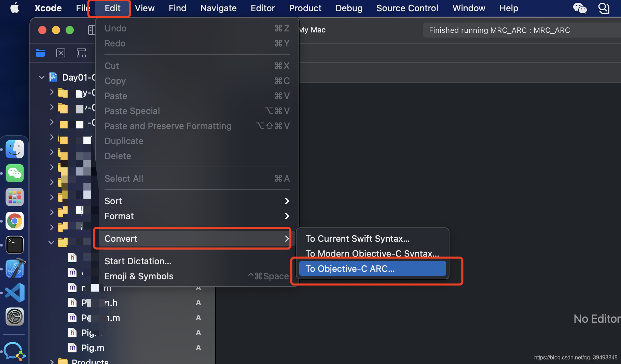This screenshot has height=364, width=621.
Task: Select Start Dictation... in Edit menu
Action: coord(197,261)
